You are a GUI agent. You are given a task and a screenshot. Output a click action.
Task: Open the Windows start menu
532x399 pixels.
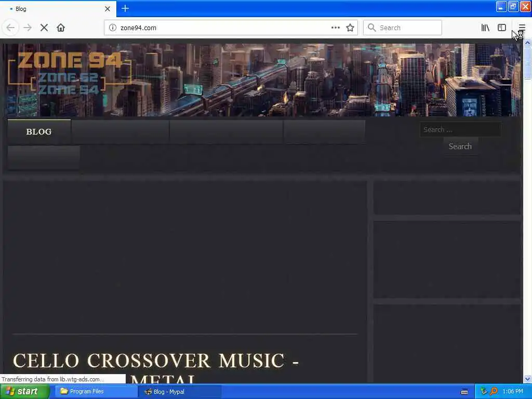point(25,392)
